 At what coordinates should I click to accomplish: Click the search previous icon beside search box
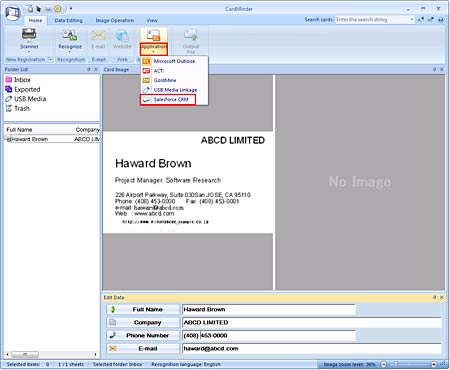pos(421,20)
